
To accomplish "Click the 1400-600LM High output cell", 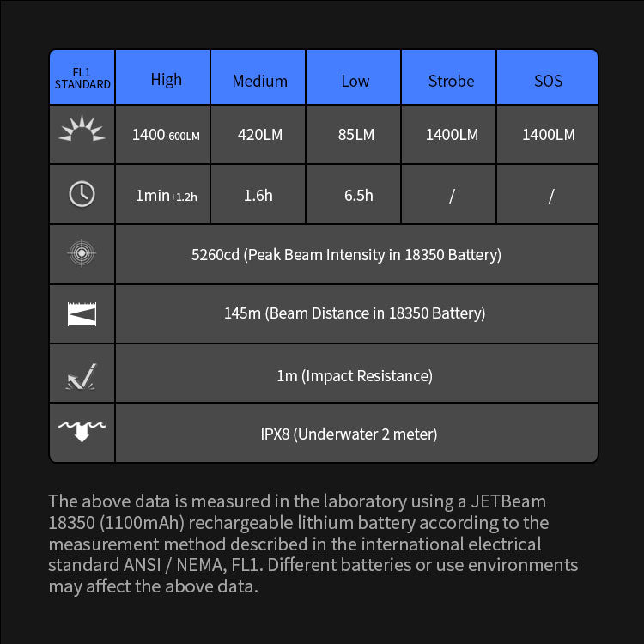I will click(x=166, y=135).
